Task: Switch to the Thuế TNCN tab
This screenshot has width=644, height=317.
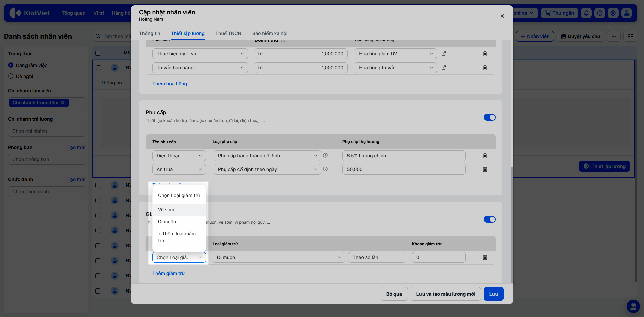Action: [x=228, y=33]
